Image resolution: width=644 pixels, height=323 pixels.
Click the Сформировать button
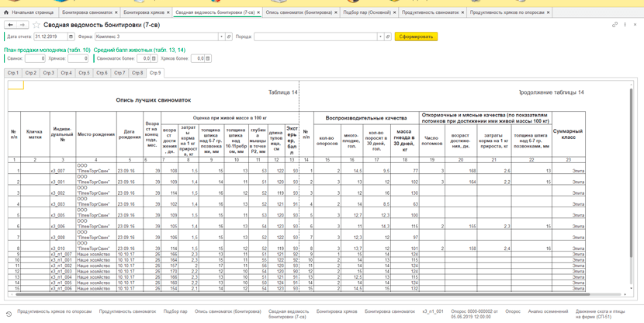point(416,36)
